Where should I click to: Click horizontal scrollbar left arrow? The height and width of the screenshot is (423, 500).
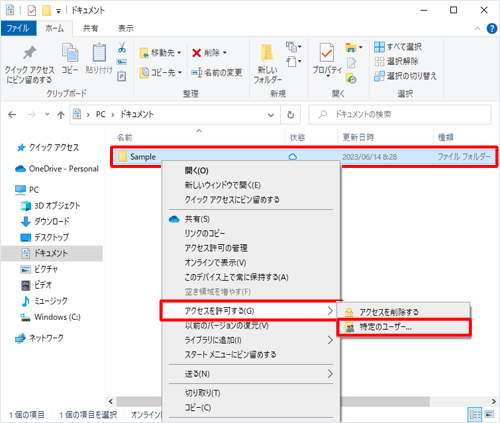pyautogui.click(x=111, y=401)
